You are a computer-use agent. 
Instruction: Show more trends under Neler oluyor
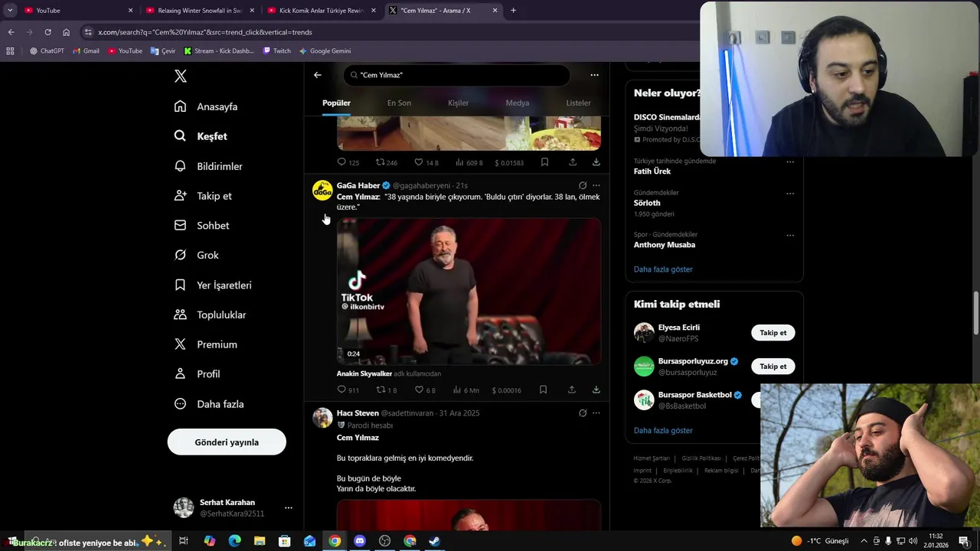pos(663,269)
